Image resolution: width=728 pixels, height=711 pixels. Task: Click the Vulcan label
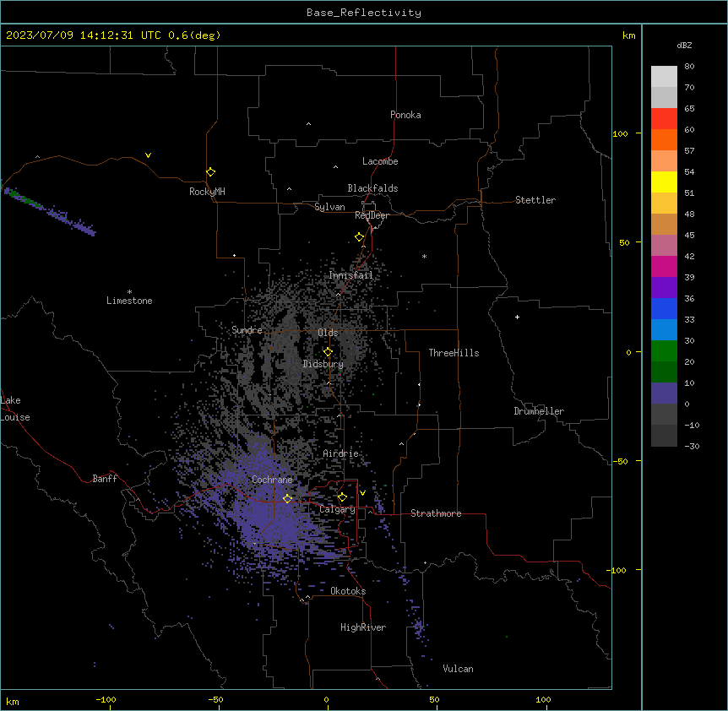pos(459,669)
